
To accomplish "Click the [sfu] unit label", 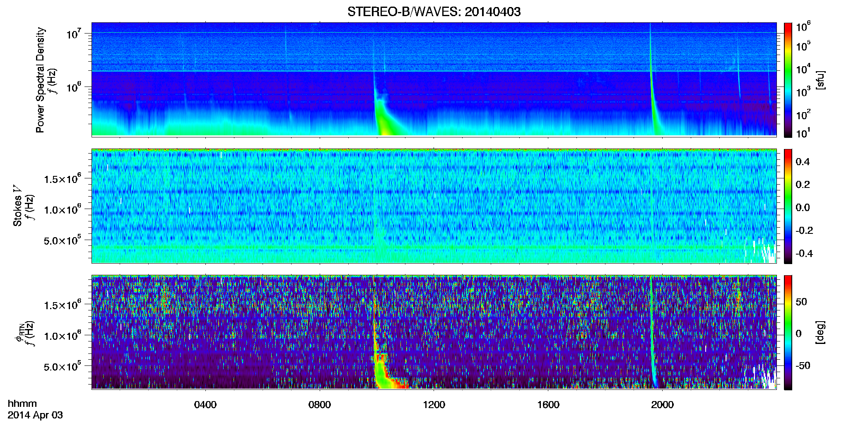I will [821, 80].
